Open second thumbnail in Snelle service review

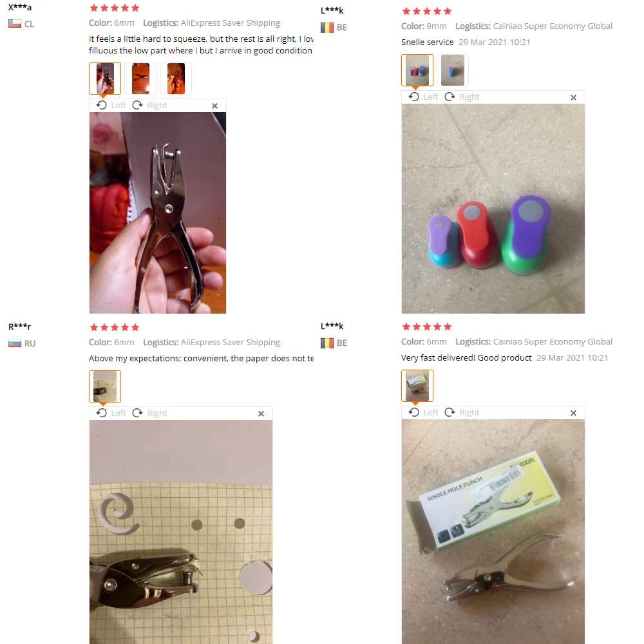tap(453, 70)
